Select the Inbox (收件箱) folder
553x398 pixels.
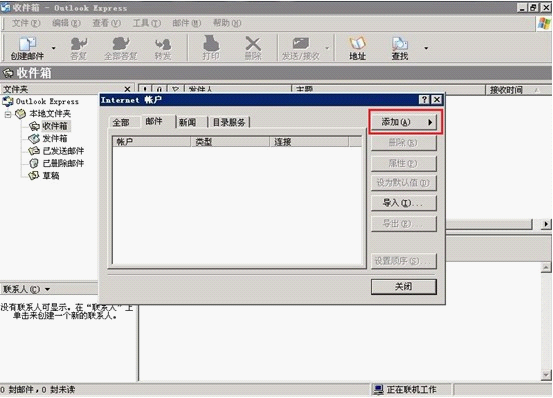point(55,126)
